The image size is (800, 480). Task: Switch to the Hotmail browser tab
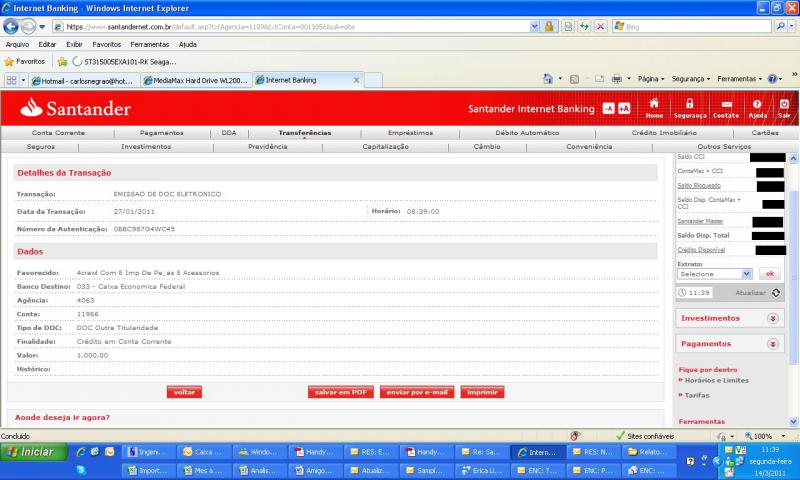(84, 81)
